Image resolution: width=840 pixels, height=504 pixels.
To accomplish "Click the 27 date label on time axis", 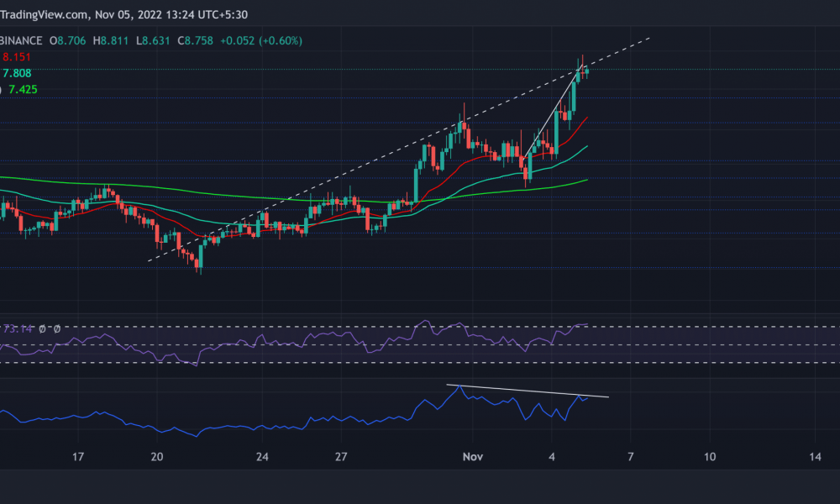I will point(341,457).
